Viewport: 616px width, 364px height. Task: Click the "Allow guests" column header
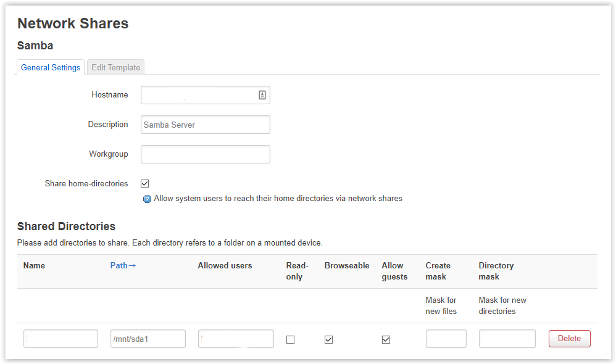[395, 271]
